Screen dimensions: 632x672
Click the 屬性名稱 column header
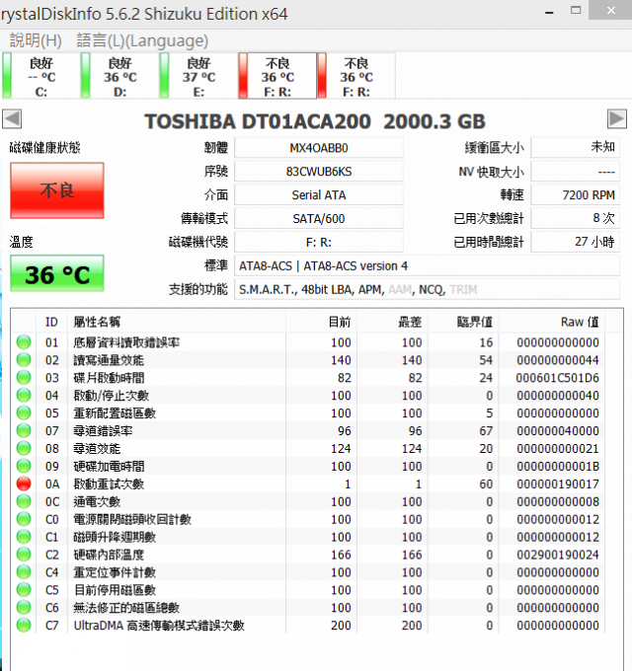coord(176,322)
